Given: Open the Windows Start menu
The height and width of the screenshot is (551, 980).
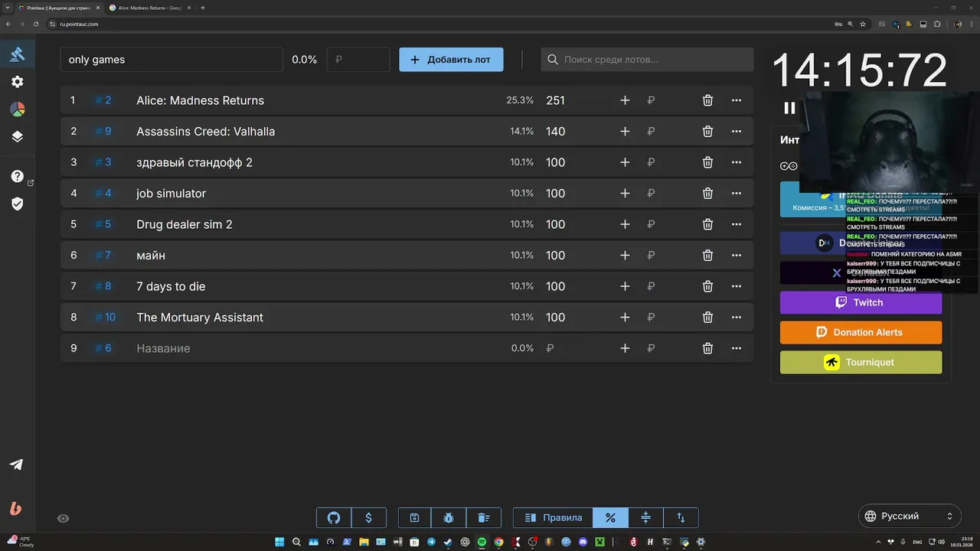Looking at the screenshot, I should (x=279, y=542).
